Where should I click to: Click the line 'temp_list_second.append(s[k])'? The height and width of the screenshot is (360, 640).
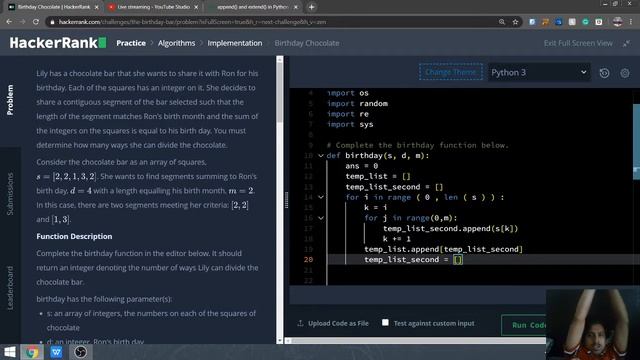click(x=451, y=229)
